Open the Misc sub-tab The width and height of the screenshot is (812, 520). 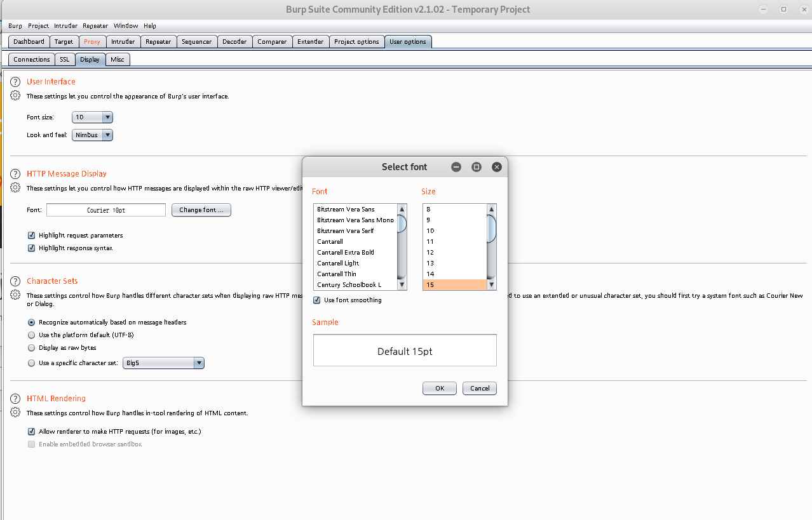[x=118, y=60]
